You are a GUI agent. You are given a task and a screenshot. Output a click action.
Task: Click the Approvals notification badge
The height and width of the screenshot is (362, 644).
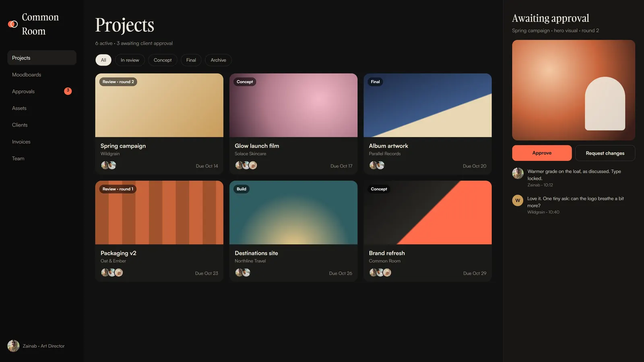68,91
